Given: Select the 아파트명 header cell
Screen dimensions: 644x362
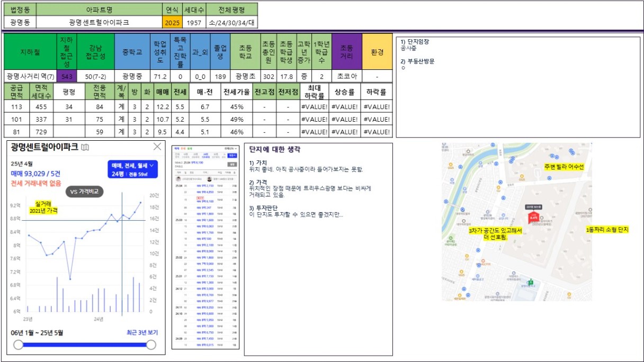Looking at the screenshot, I should (x=100, y=10).
